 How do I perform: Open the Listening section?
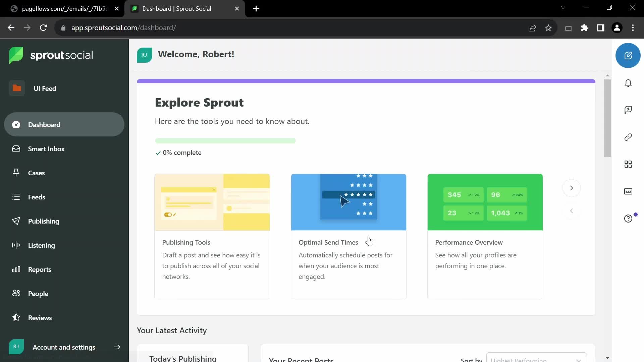tap(42, 245)
